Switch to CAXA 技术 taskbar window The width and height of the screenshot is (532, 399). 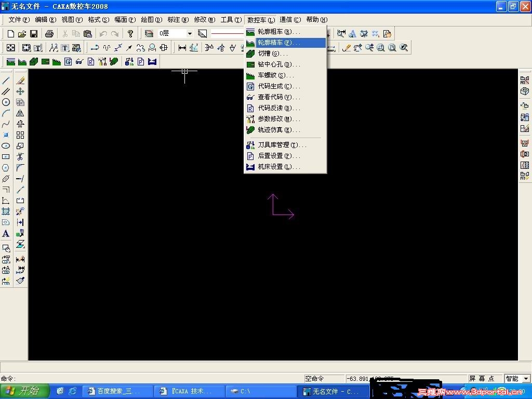[x=189, y=391]
